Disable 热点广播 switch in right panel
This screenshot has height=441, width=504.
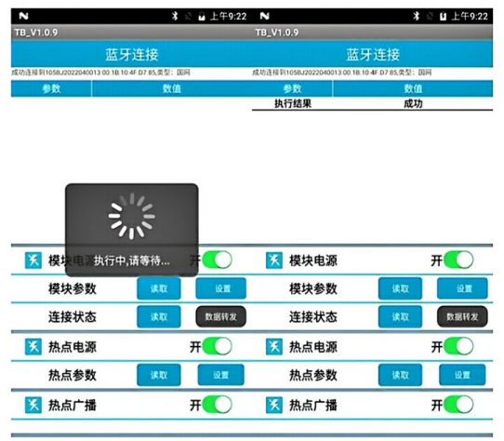(458, 405)
